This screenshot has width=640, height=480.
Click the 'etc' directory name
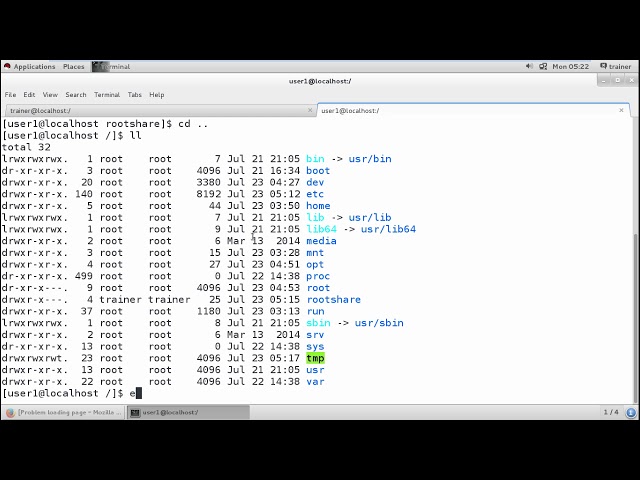315,194
